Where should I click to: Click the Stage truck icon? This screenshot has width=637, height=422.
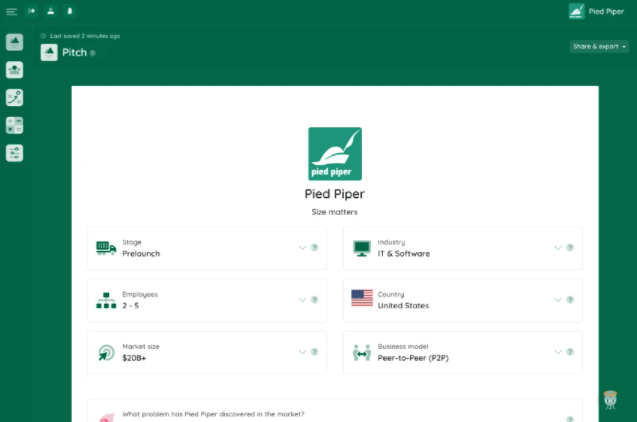click(x=106, y=248)
